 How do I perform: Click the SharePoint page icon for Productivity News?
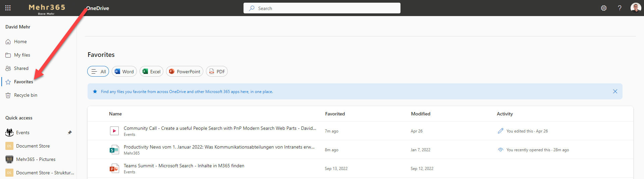[114, 150]
